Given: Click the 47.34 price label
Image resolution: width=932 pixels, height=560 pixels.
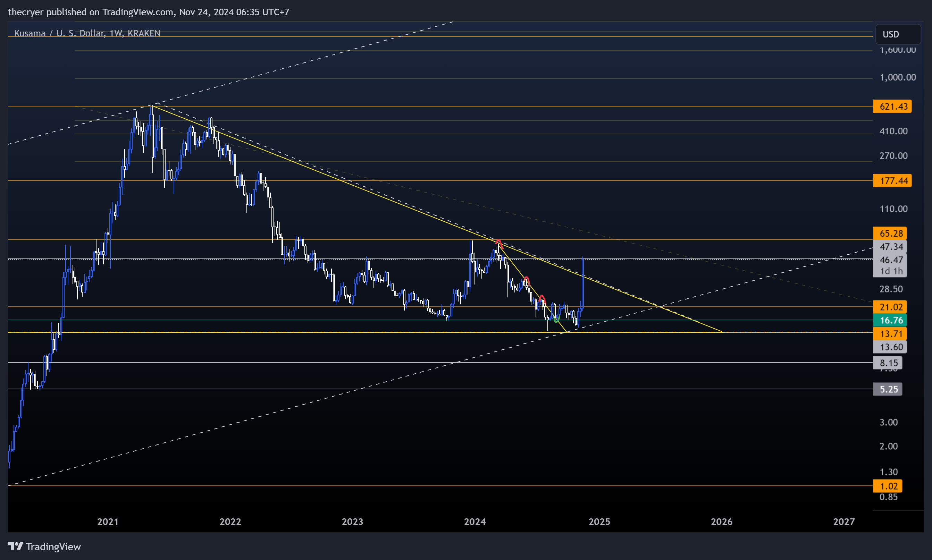Looking at the screenshot, I should 890,247.
